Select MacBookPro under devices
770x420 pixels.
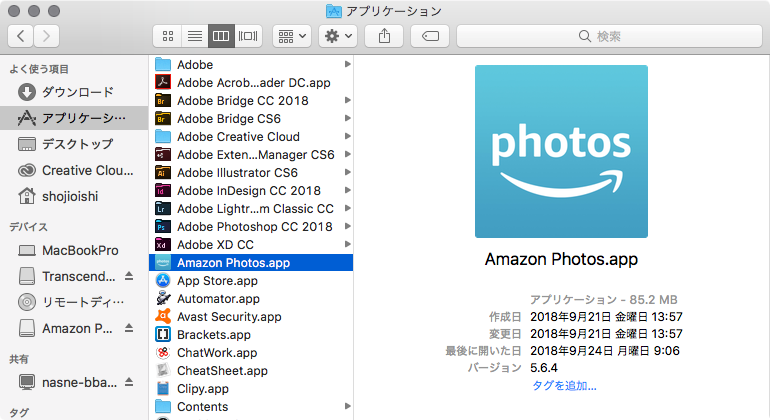[74, 251]
